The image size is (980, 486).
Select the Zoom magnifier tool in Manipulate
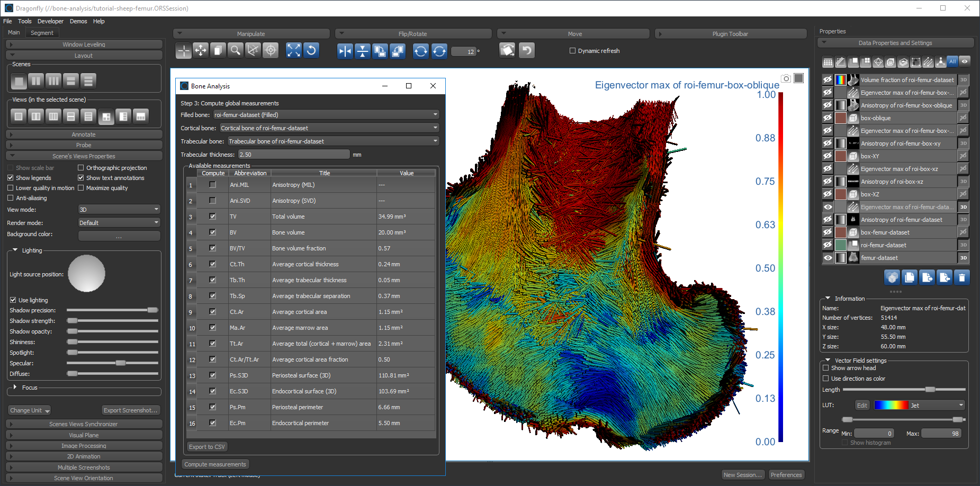[236, 50]
